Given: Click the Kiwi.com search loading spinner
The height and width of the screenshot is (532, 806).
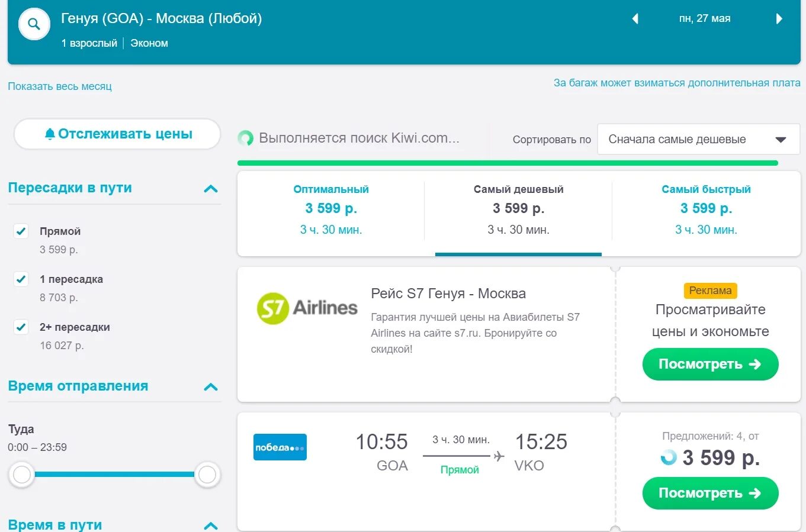Looking at the screenshot, I should [x=246, y=138].
